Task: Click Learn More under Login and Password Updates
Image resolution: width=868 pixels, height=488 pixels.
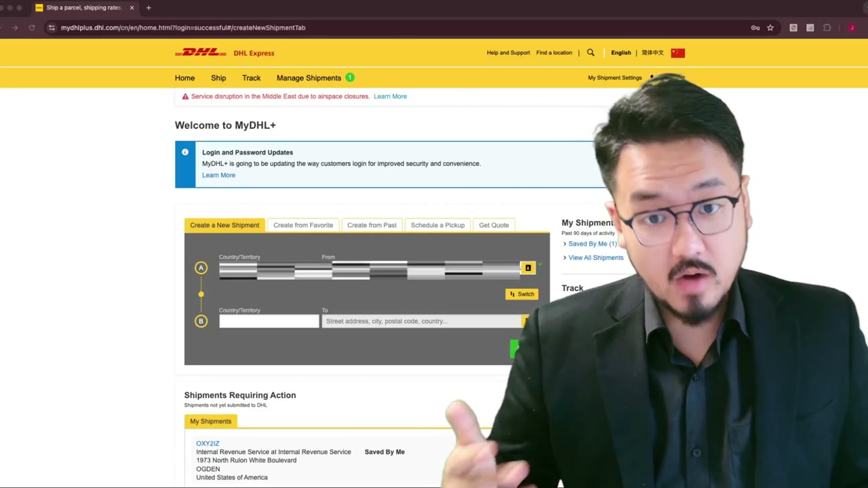Action: 218,175
